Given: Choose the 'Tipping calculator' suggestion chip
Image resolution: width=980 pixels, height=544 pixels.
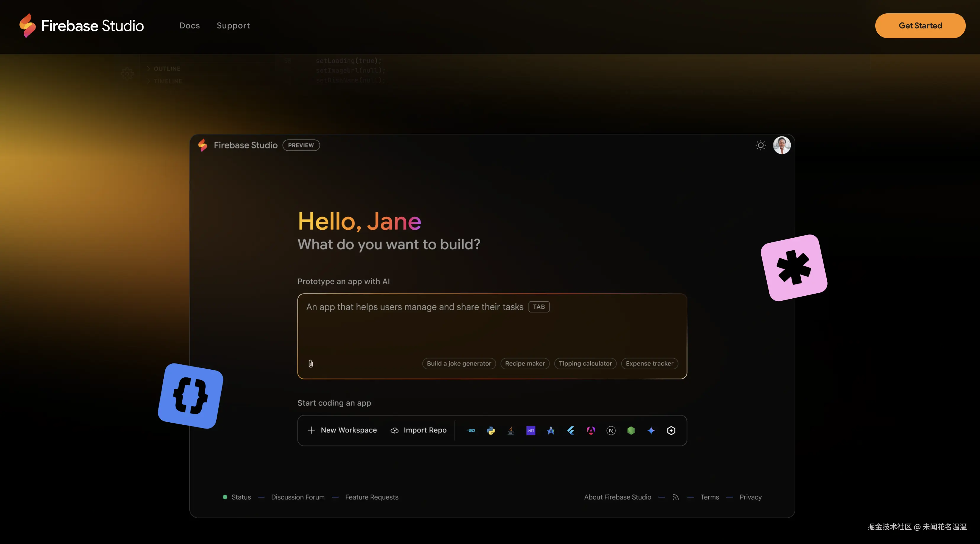Looking at the screenshot, I should pos(585,363).
